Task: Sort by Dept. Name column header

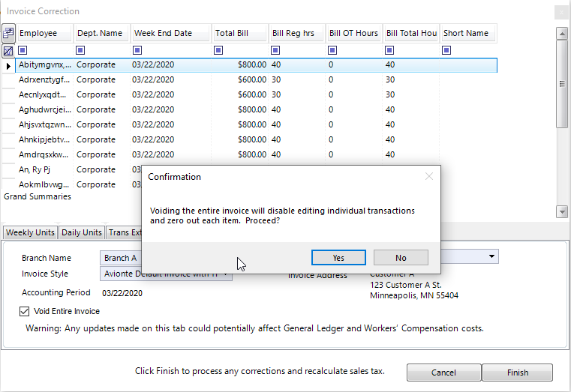Action: (101, 33)
